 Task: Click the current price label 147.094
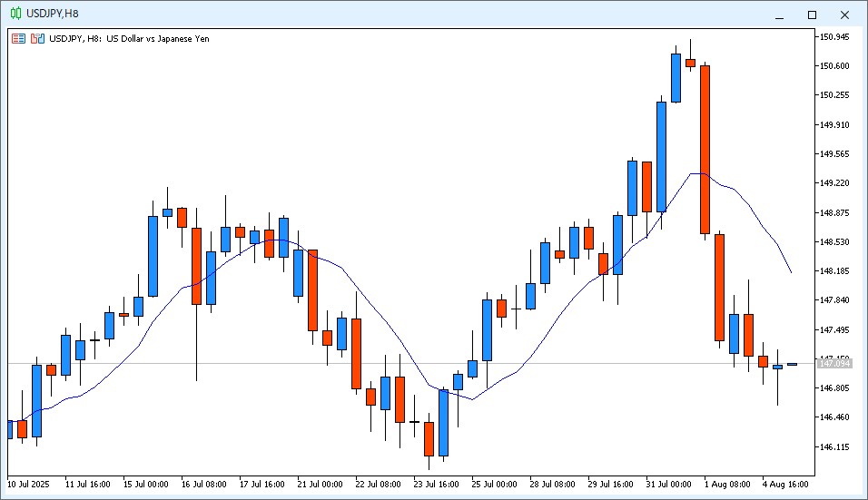point(834,363)
